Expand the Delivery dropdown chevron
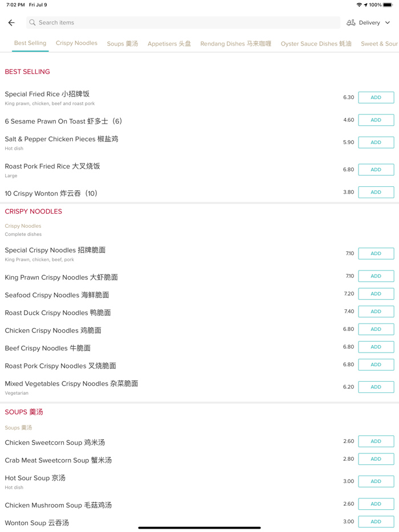 click(388, 23)
